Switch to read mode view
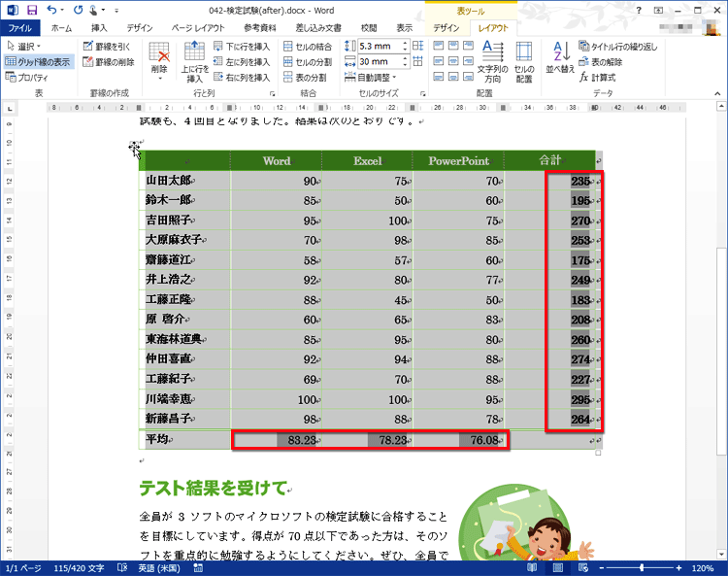728x576 pixels. point(532,567)
